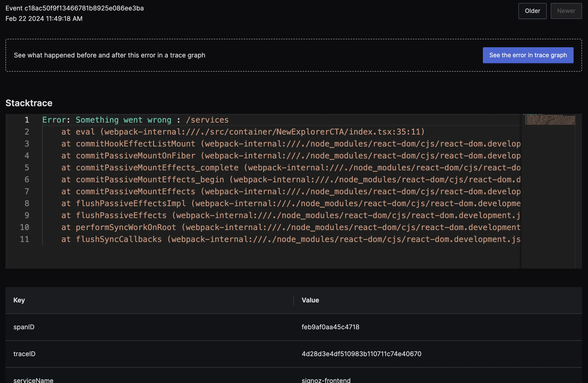
Task: Click the flushPassiveEffectsImpl stack line
Action: (291, 203)
